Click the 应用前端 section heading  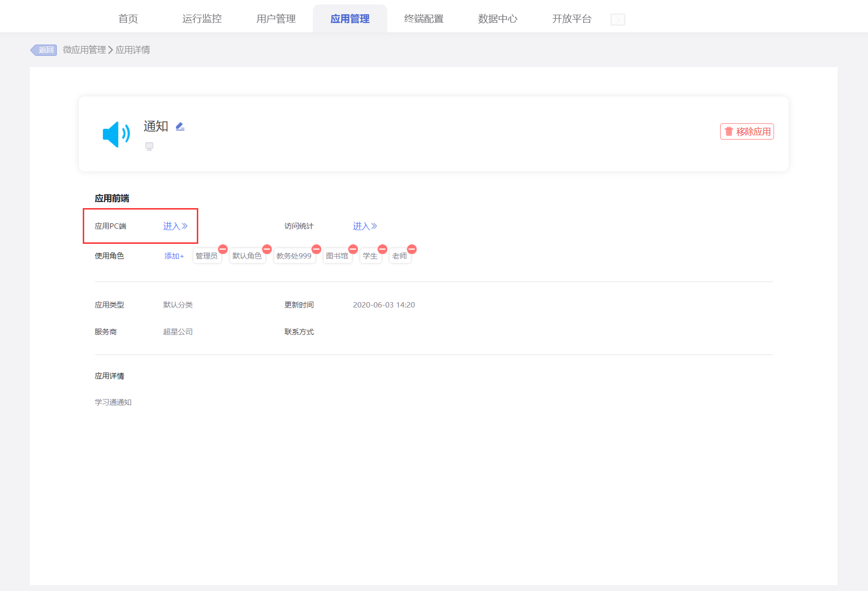click(x=112, y=198)
